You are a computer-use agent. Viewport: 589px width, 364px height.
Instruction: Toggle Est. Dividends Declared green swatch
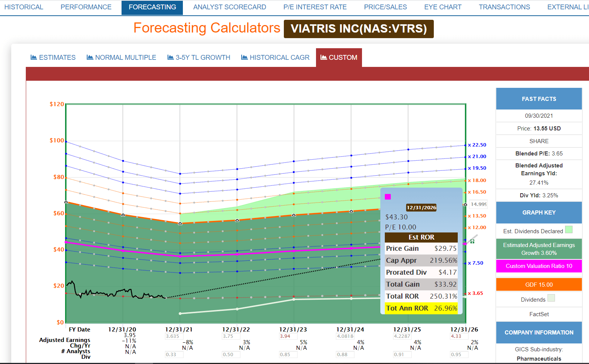[x=569, y=229]
